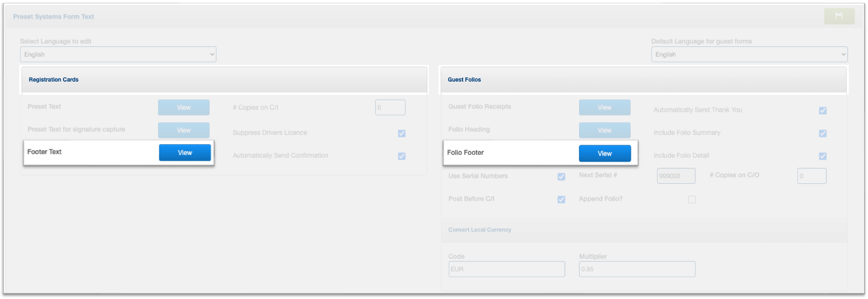View Preset Text for signature capture
Viewport: 868px width, 299px height.
(184, 130)
